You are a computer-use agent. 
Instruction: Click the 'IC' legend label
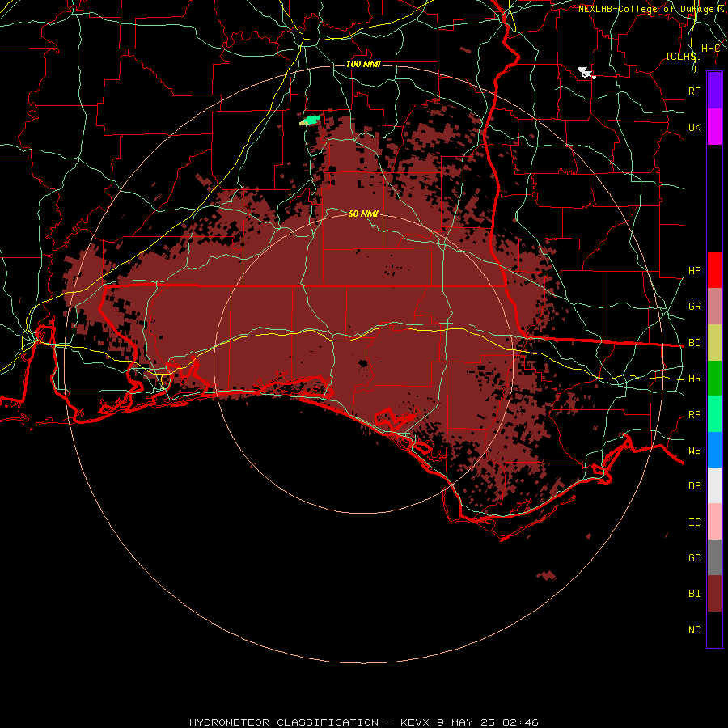click(695, 523)
